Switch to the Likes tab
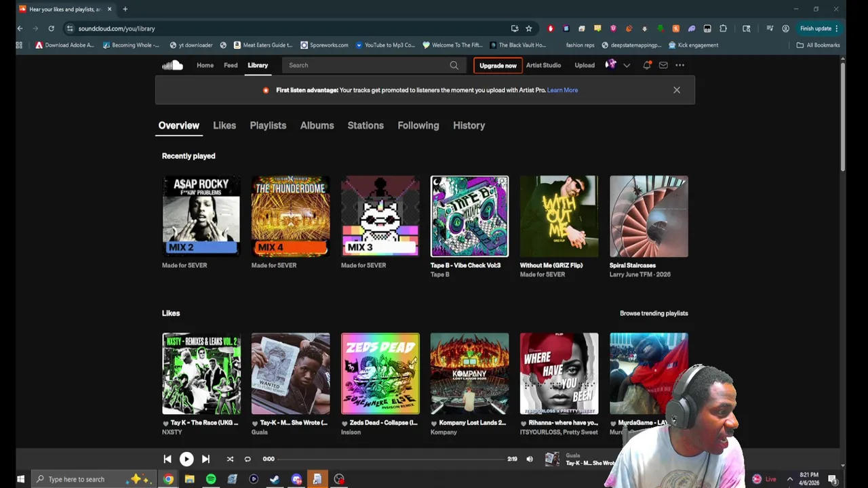The width and height of the screenshot is (868, 488). 224,125
